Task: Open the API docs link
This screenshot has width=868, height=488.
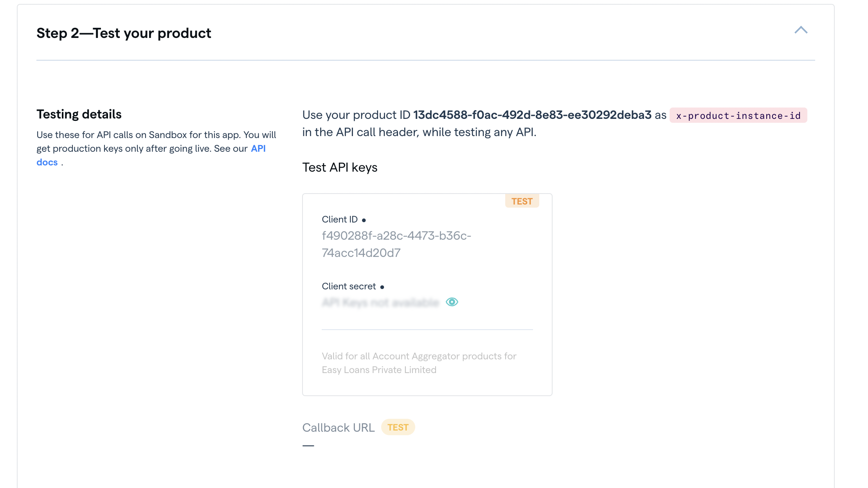Action: (x=258, y=149)
